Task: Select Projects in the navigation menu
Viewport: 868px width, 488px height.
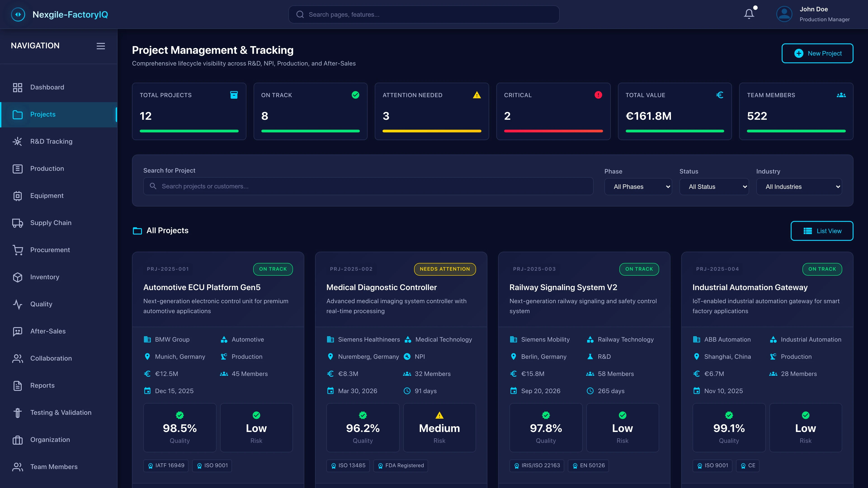Action: [x=43, y=114]
